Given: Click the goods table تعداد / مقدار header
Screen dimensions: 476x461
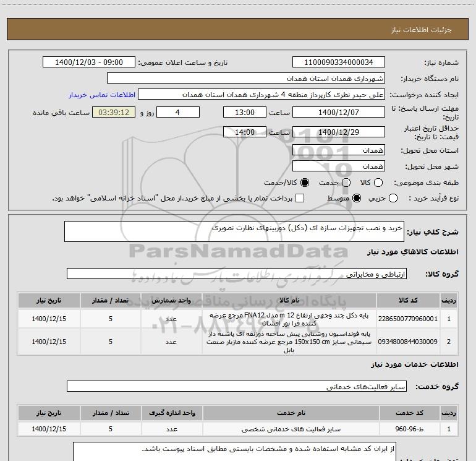Looking at the screenshot, I should click(x=111, y=300).
